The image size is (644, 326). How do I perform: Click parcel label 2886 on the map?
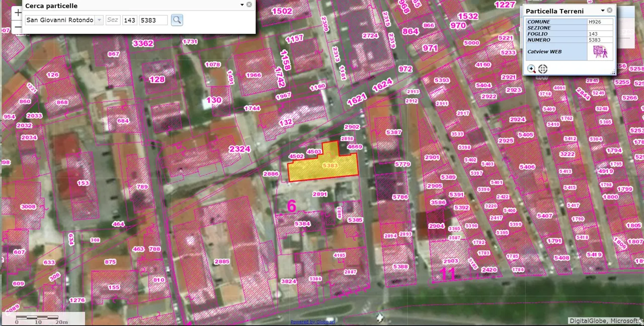coord(271,174)
